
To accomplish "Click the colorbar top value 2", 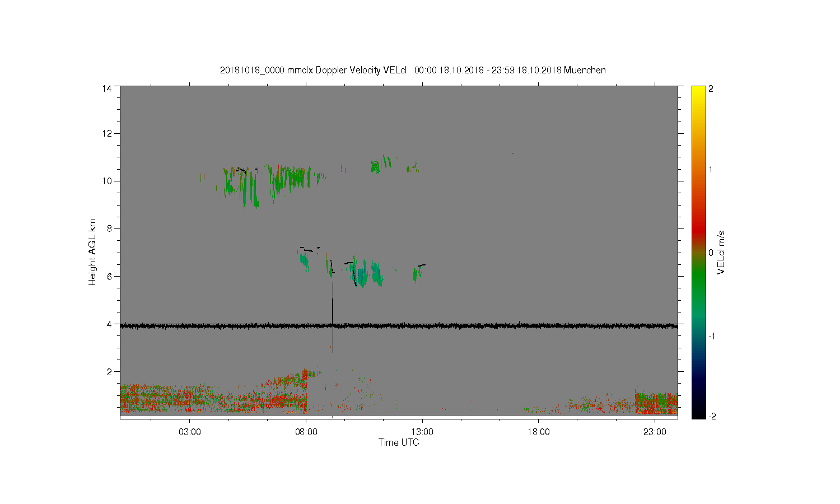I will click(x=711, y=88).
